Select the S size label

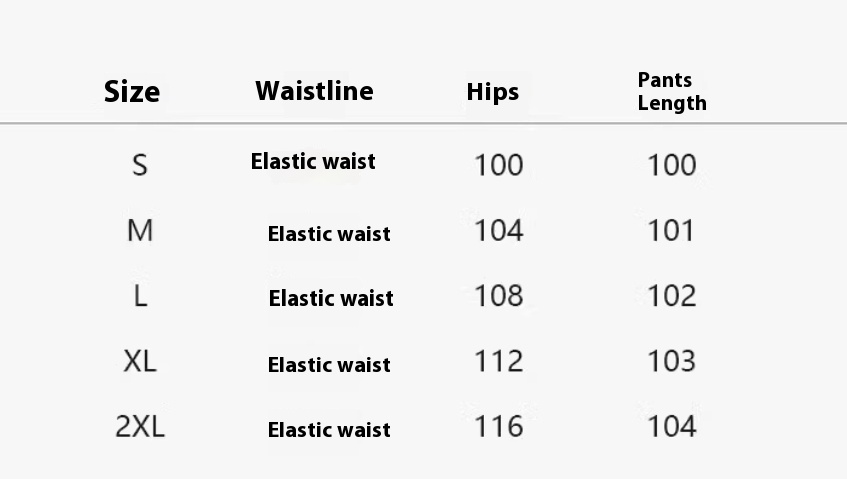(x=140, y=165)
